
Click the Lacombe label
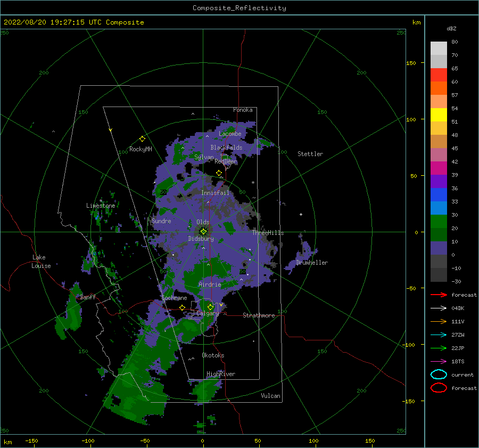[230, 134]
